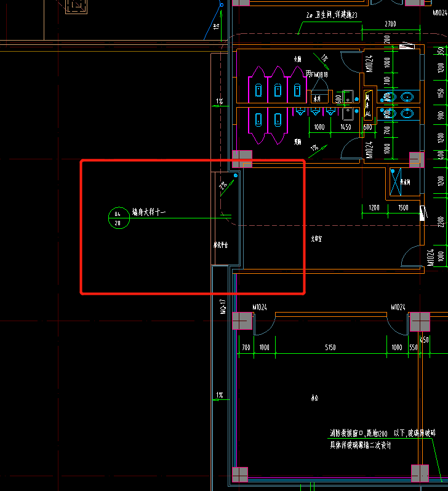Screen dimensions: 448x491
Task: Select the upper restroom's door swing arc
Action: [351, 62]
